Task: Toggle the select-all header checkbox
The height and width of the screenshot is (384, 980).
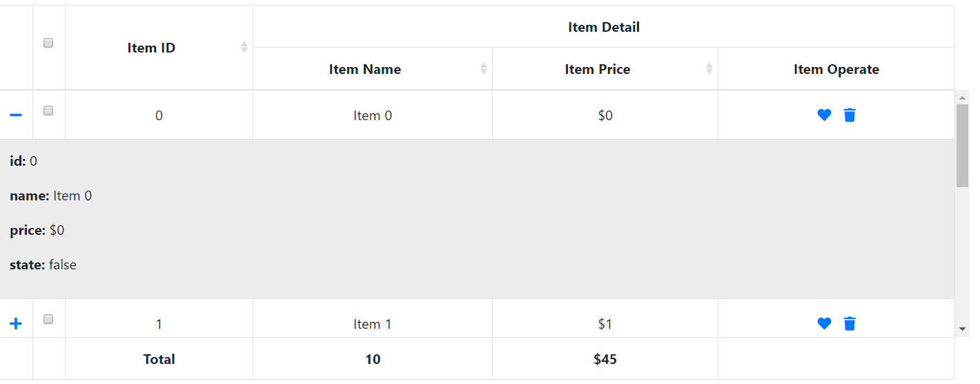Action: click(x=48, y=43)
